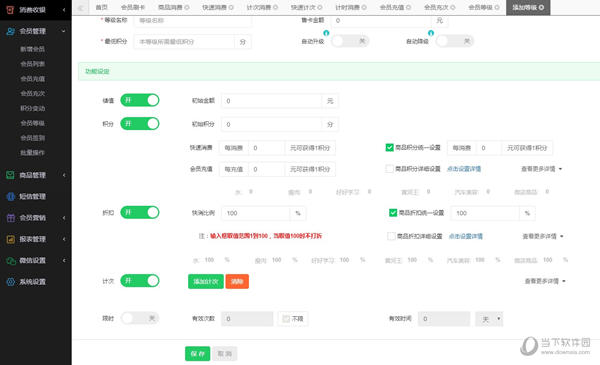Click the 消费收银 cashier logo icon
The height and width of the screenshot is (365, 600).
[x=10, y=10]
